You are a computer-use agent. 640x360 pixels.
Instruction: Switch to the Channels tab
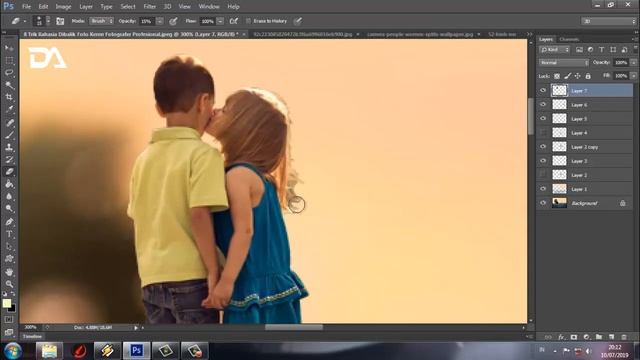pos(569,39)
